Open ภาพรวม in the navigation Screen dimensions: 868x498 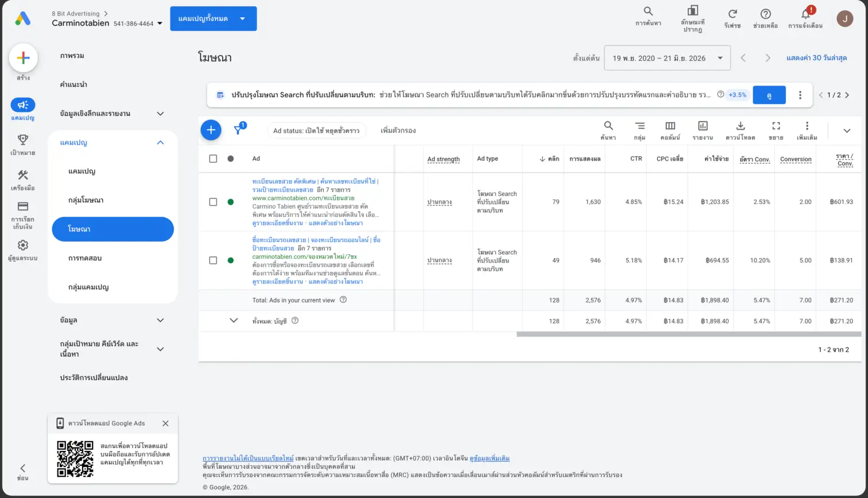point(72,56)
